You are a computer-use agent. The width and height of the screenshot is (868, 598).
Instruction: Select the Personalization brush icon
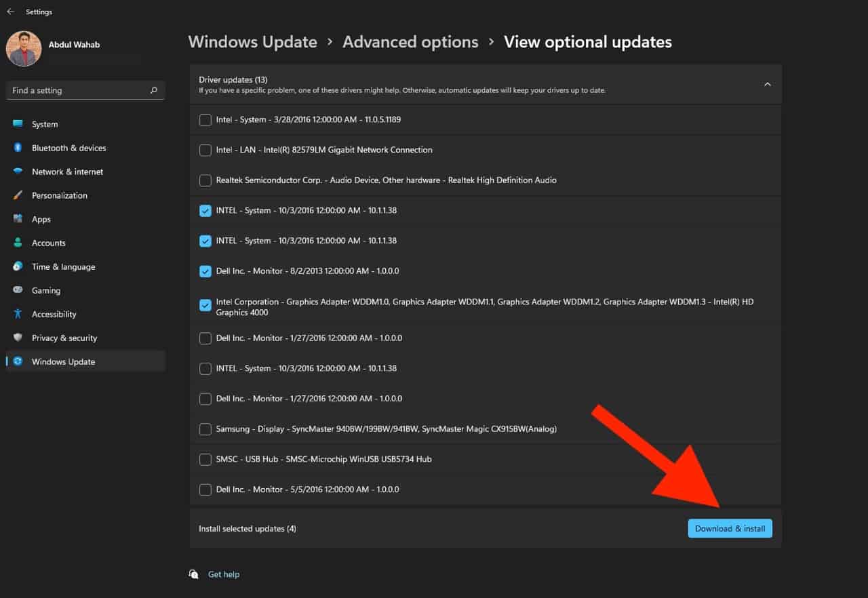[x=18, y=195]
